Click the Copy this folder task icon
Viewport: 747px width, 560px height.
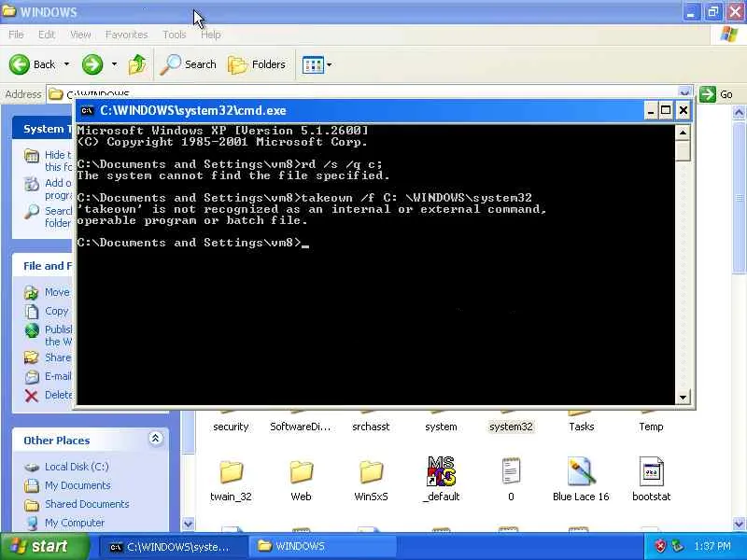(32, 312)
